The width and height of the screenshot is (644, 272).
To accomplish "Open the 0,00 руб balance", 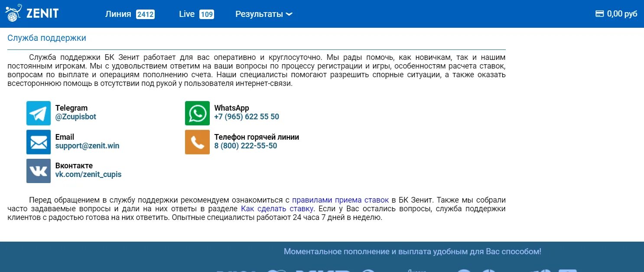I will [622, 14].
